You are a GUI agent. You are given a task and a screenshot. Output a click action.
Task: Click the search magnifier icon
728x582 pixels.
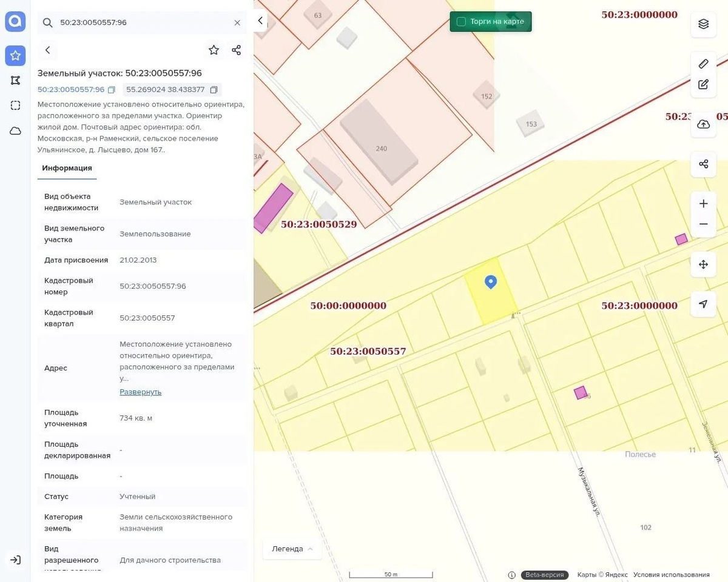(x=47, y=22)
